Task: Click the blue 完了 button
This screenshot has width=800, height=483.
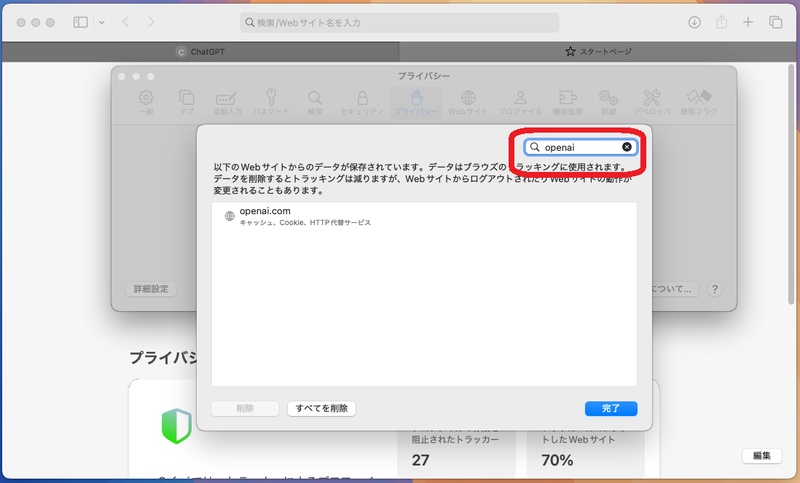Action: (611, 409)
